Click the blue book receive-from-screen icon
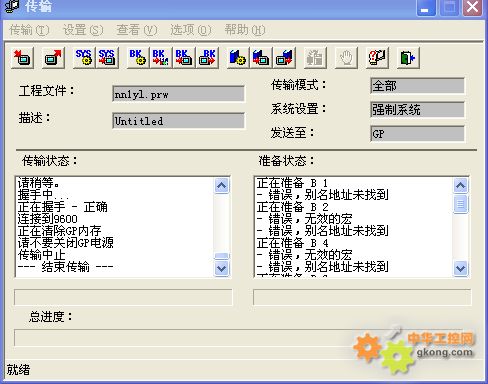The image size is (488, 384). tap(284, 58)
